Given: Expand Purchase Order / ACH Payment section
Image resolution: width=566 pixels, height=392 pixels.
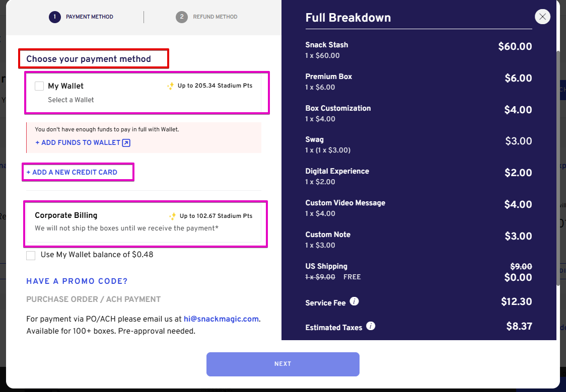Looking at the screenshot, I should [x=94, y=299].
